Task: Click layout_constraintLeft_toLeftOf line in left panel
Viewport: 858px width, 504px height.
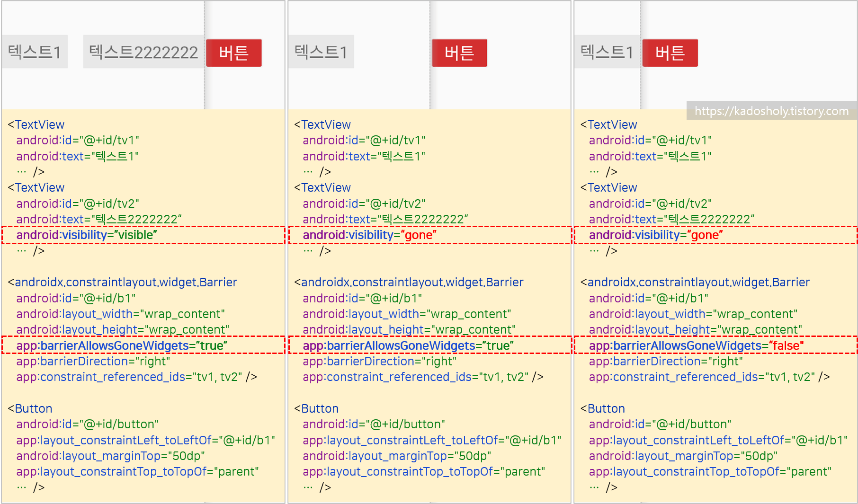Action: [x=146, y=441]
